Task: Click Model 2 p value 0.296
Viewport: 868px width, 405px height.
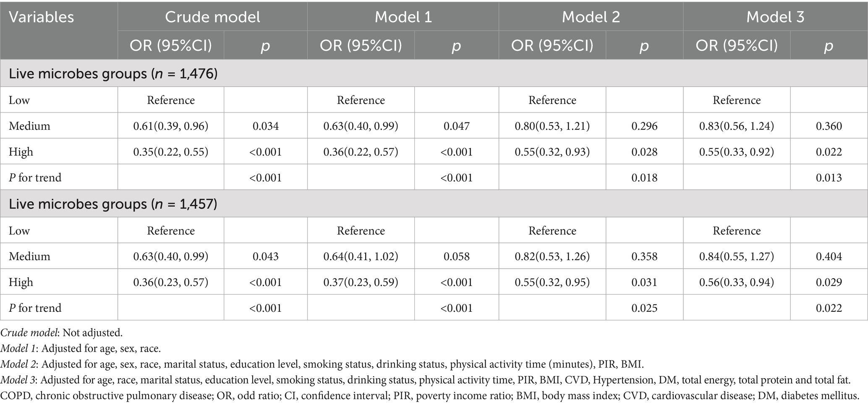Action: (x=644, y=126)
